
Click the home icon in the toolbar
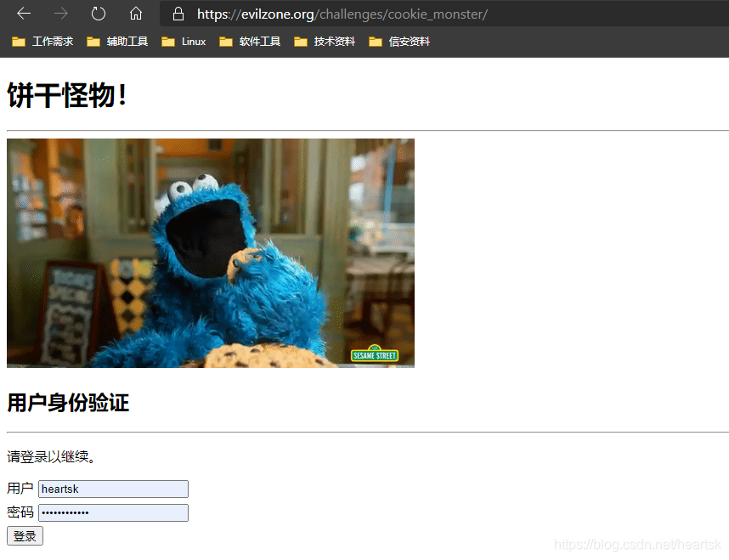(x=134, y=14)
